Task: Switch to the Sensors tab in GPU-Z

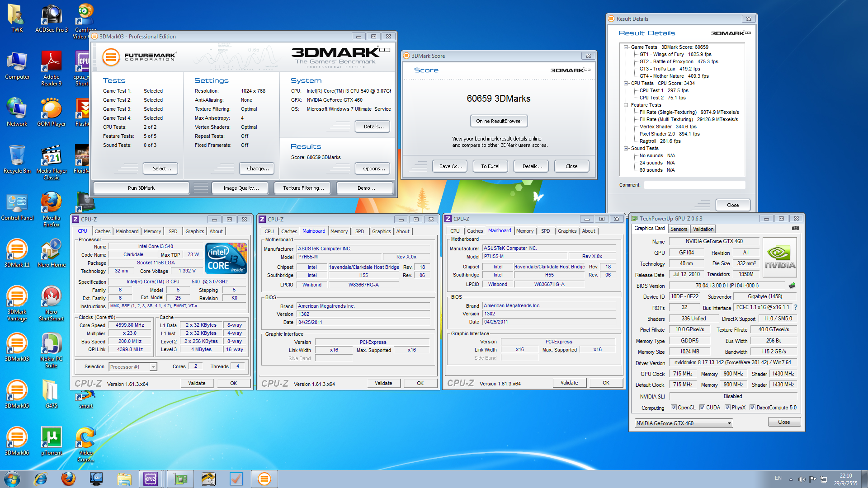Action: [x=679, y=229]
